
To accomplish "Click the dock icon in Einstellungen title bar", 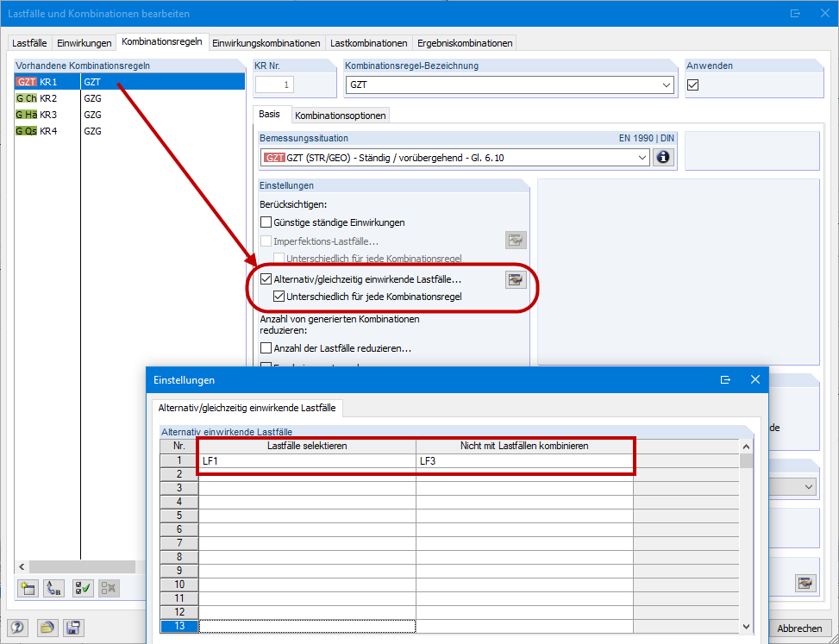I will [725, 380].
